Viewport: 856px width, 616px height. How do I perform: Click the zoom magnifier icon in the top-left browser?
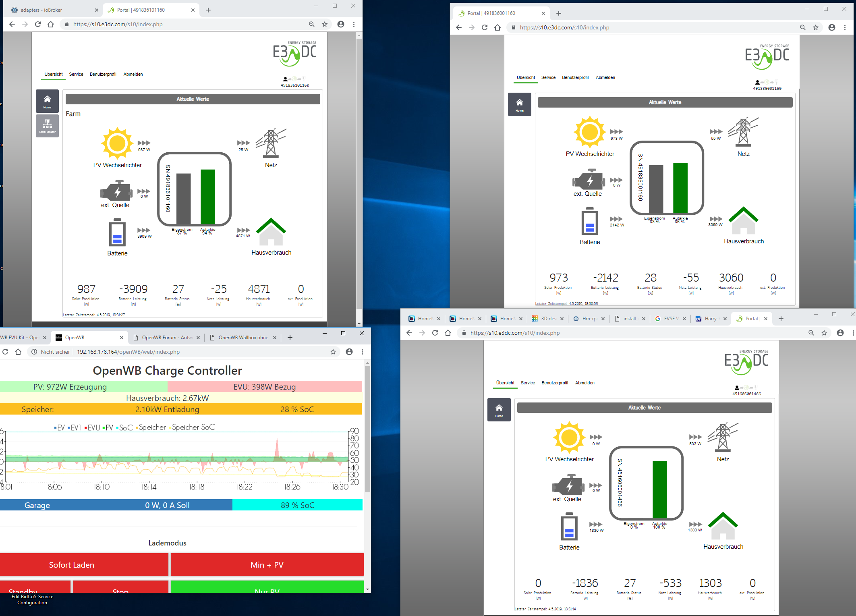pos(311,24)
